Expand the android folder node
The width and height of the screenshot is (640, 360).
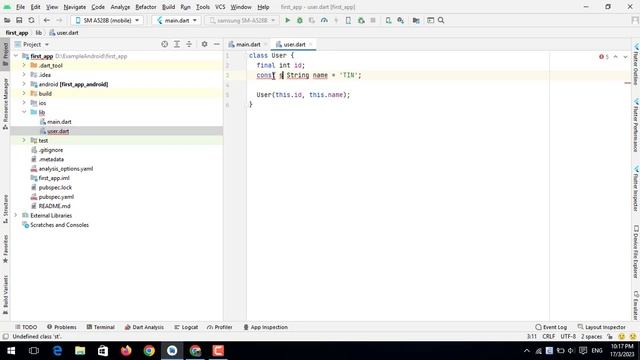[24, 84]
